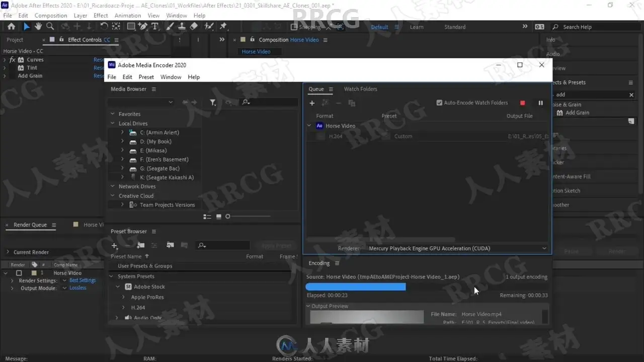Viewport: 644px width, 362px height.
Task: Select the Default workspace in After Effects
Action: (379, 27)
